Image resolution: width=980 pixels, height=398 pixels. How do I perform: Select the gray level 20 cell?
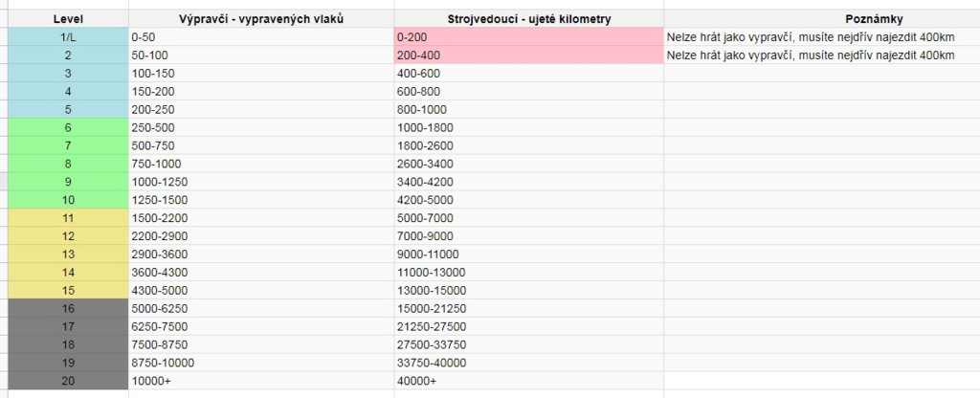click(x=68, y=381)
